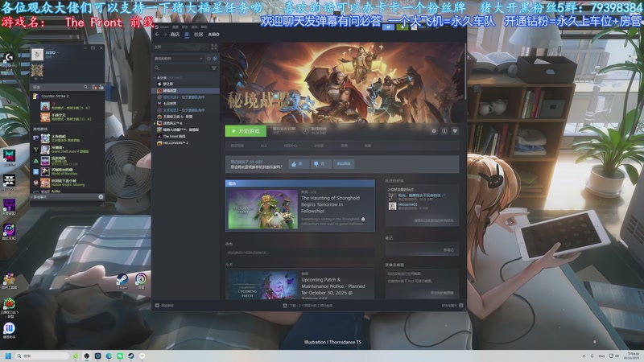Image resolution: width=644 pixels, height=362 pixels.
Task: Open downloads status in Steam bottom bar
Action: pyautogui.click(x=308, y=306)
